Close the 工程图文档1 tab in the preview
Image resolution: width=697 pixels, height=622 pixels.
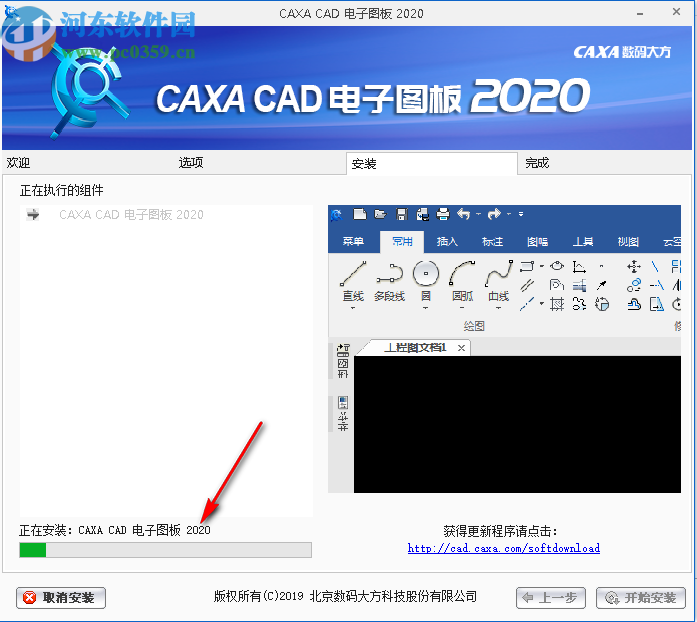[x=461, y=348]
